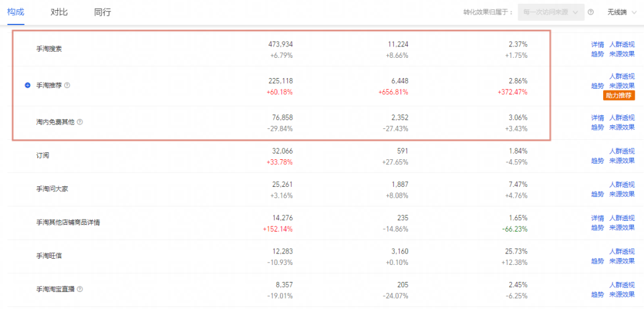The width and height of the screenshot is (644, 309).
Task: Switch to the 对比 tab
Action: [x=59, y=12]
